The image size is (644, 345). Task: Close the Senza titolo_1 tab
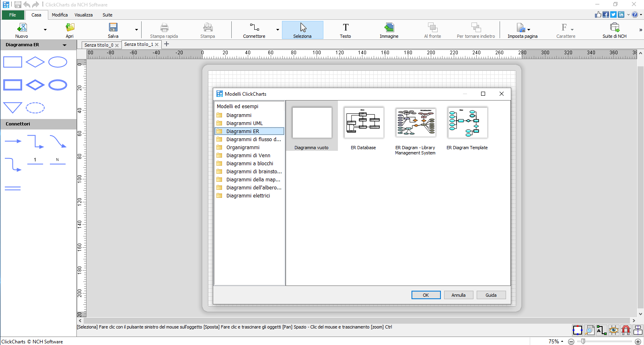157,45
